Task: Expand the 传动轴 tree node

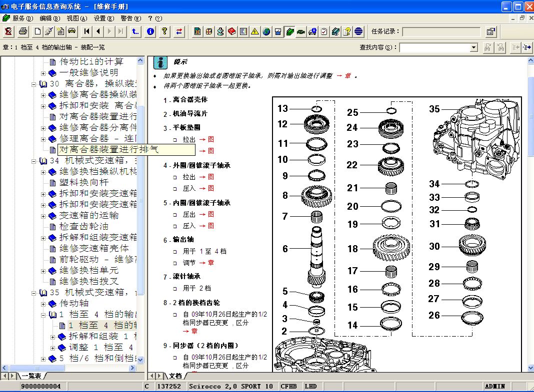Action: [x=43, y=304]
